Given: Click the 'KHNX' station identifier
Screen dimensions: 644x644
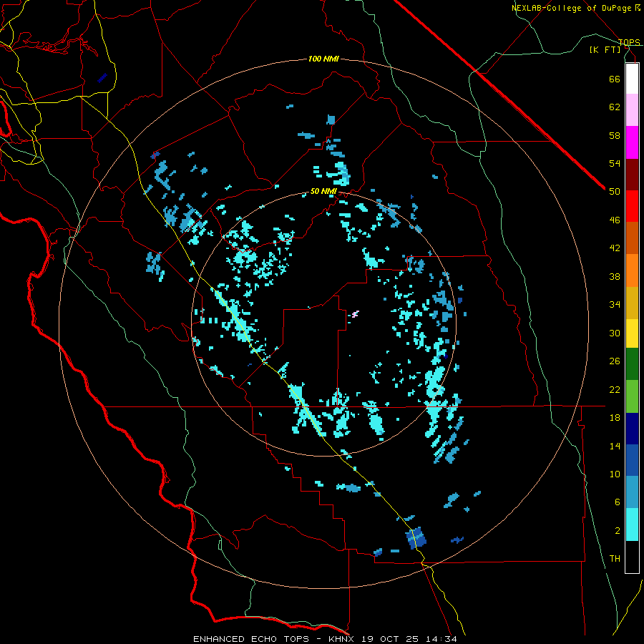Looking at the screenshot, I should (x=341, y=639).
